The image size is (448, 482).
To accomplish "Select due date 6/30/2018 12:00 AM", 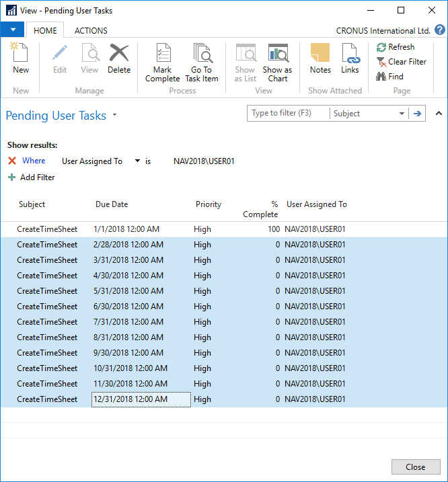I will pos(128,307).
